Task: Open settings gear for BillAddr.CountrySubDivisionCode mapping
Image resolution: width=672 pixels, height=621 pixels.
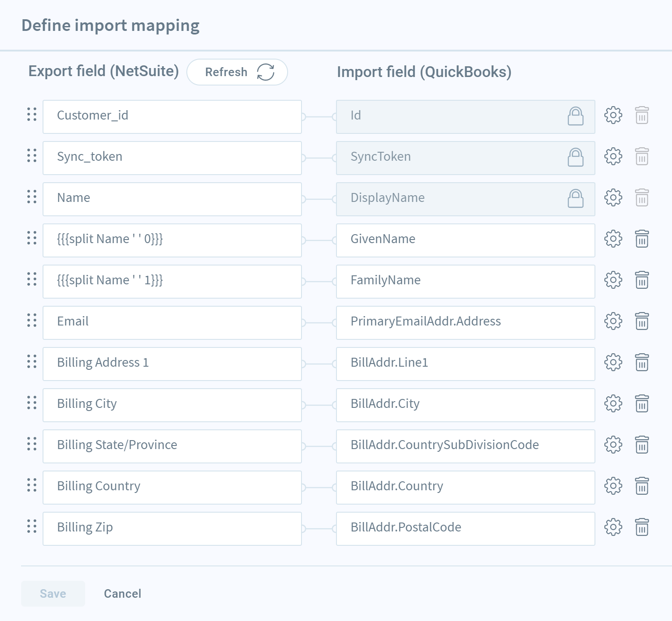Action: click(613, 445)
